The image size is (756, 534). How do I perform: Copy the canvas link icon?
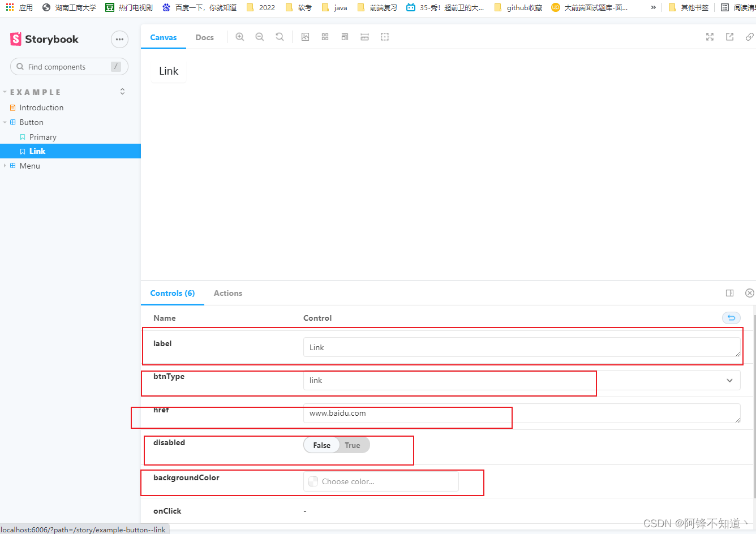[x=749, y=37]
